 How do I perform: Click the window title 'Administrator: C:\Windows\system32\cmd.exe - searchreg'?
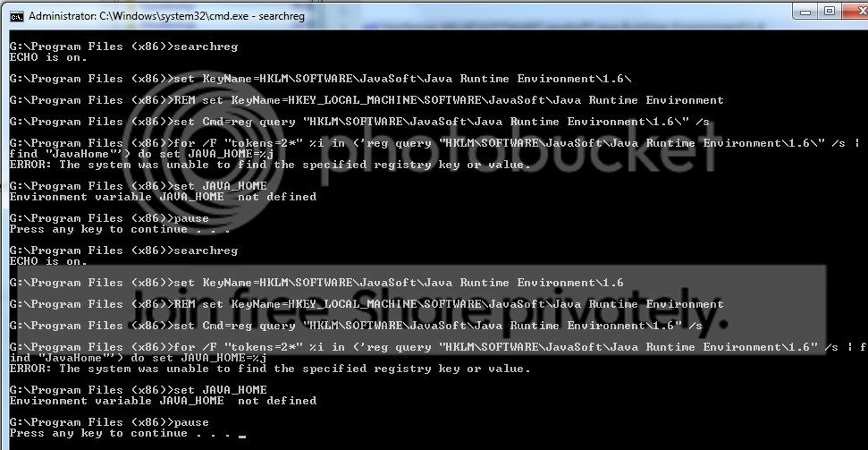166,16
